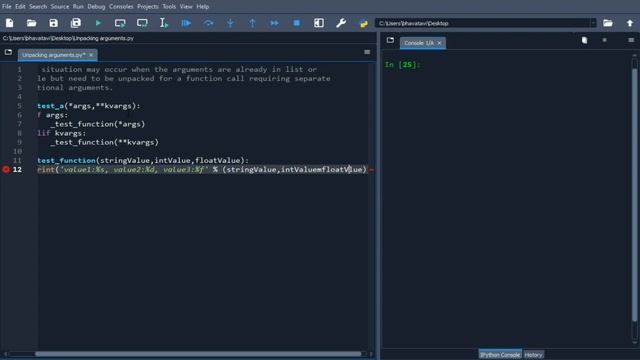Toggle the breakpoint on line 12
Image resolution: width=640 pixels, height=360 pixels.
coord(6,169)
